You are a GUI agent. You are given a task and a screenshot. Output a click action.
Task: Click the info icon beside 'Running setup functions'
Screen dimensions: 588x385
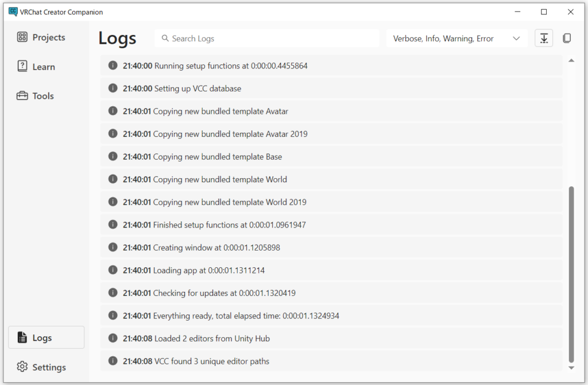[113, 66]
